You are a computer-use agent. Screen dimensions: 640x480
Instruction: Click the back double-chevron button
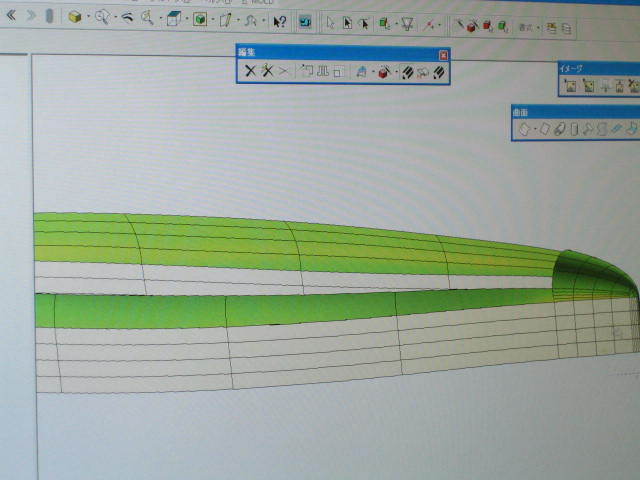pos(12,16)
